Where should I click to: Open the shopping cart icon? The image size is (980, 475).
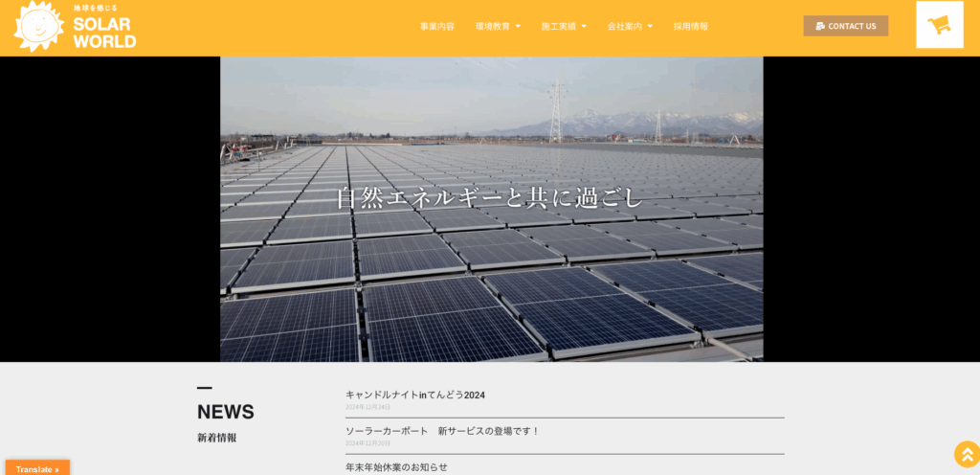point(940,24)
